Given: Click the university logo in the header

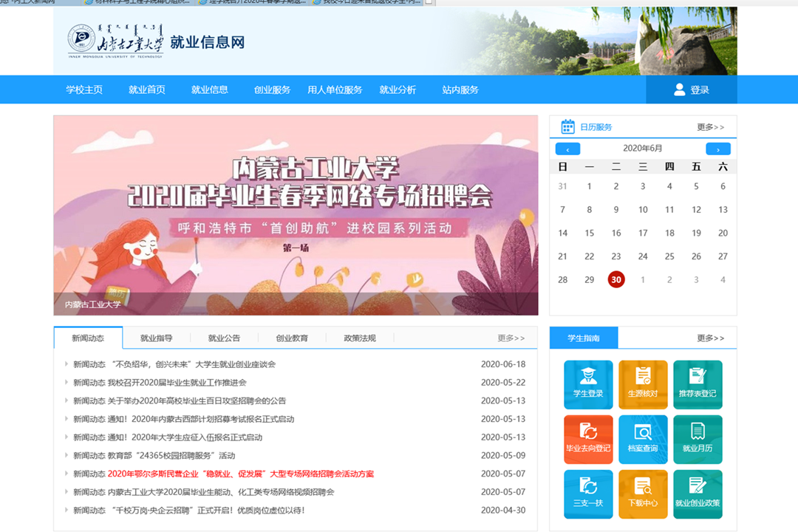Looking at the screenshot, I should pyautogui.click(x=115, y=41).
